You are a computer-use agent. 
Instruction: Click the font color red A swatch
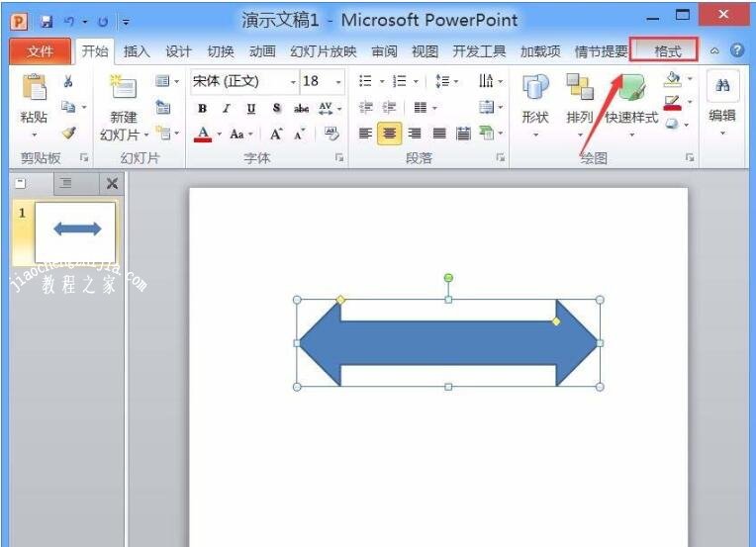tap(203, 134)
